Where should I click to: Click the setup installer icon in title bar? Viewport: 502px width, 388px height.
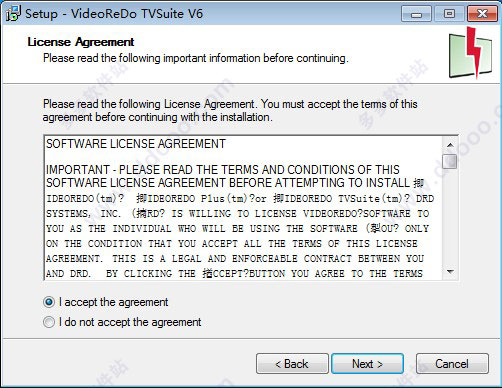(x=13, y=14)
